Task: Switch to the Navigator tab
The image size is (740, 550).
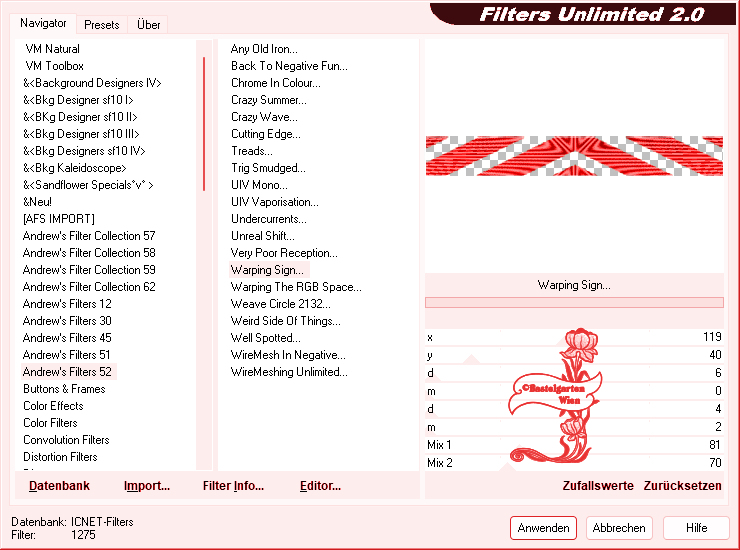Action: tap(43, 23)
